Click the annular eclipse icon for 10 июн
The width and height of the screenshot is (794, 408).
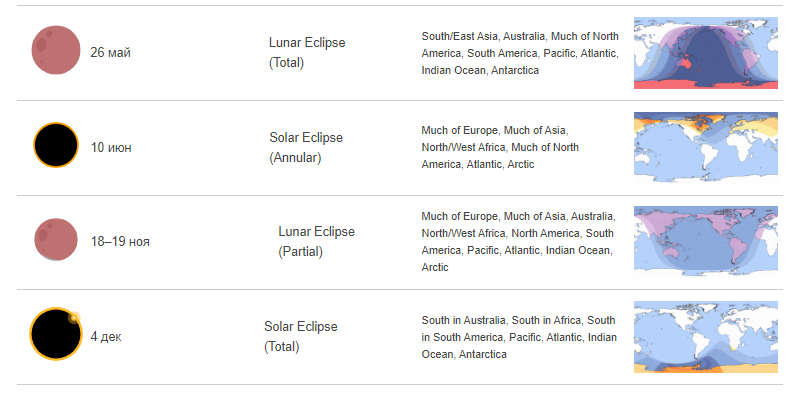tap(56, 145)
